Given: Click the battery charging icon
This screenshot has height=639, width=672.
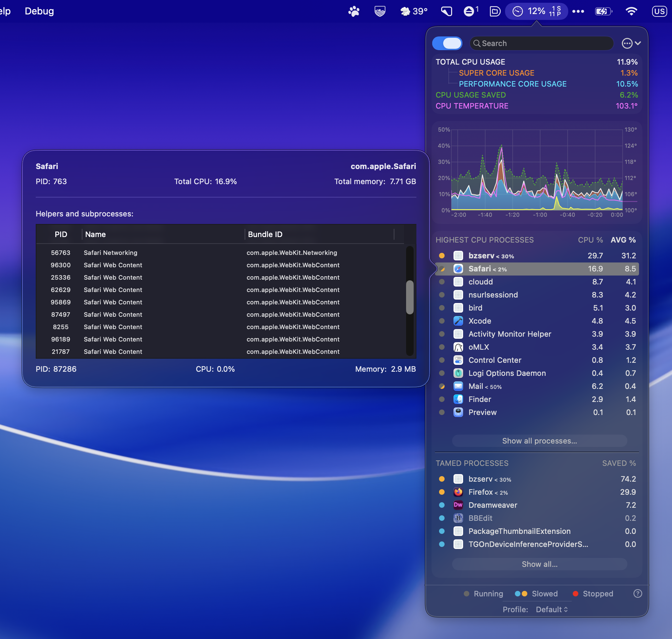Looking at the screenshot, I should pyautogui.click(x=604, y=11).
